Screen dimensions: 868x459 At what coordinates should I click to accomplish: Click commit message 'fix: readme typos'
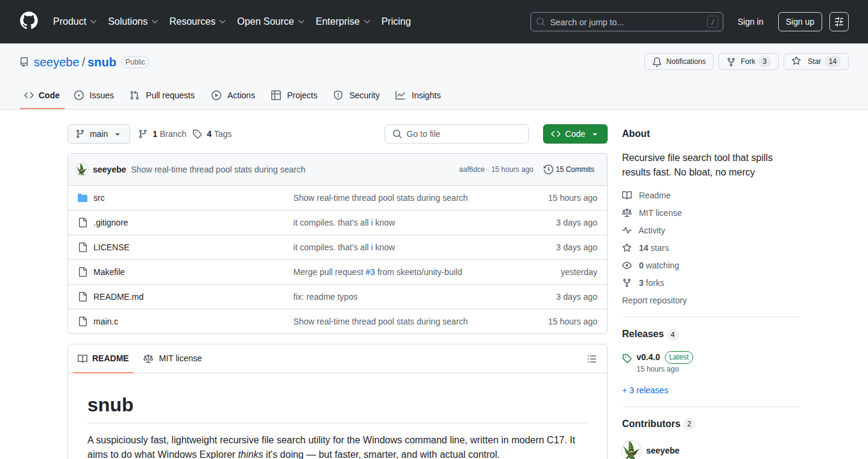(x=325, y=297)
